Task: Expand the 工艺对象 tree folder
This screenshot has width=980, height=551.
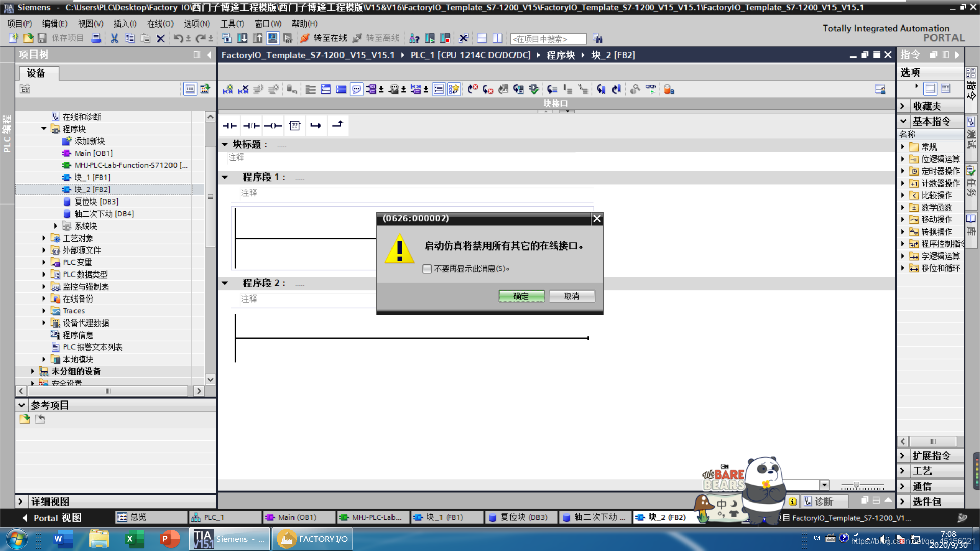Action: (44, 238)
